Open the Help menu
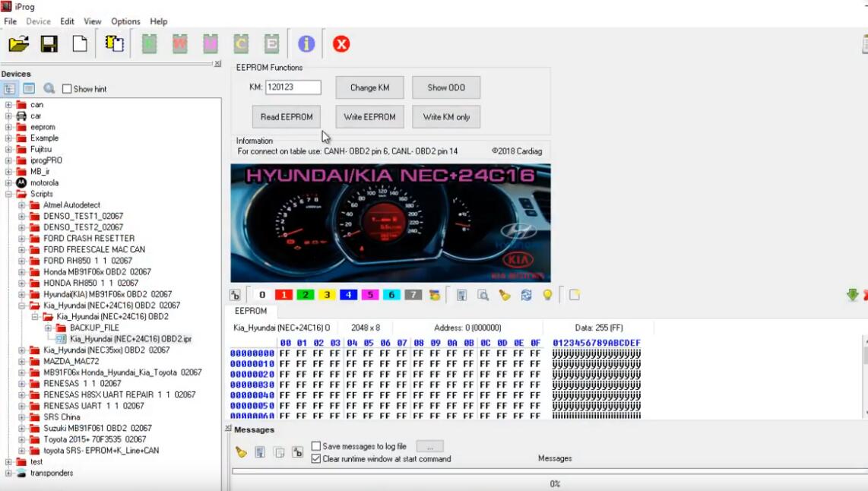Screen dimensions: 868x491 pyautogui.click(x=158, y=21)
